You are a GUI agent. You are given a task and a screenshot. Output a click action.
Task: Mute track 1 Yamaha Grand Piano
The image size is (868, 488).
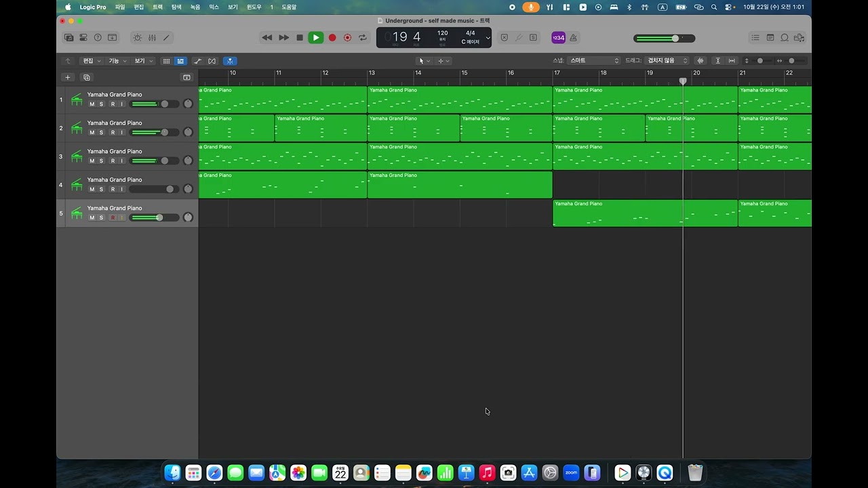[x=92, y=104]
